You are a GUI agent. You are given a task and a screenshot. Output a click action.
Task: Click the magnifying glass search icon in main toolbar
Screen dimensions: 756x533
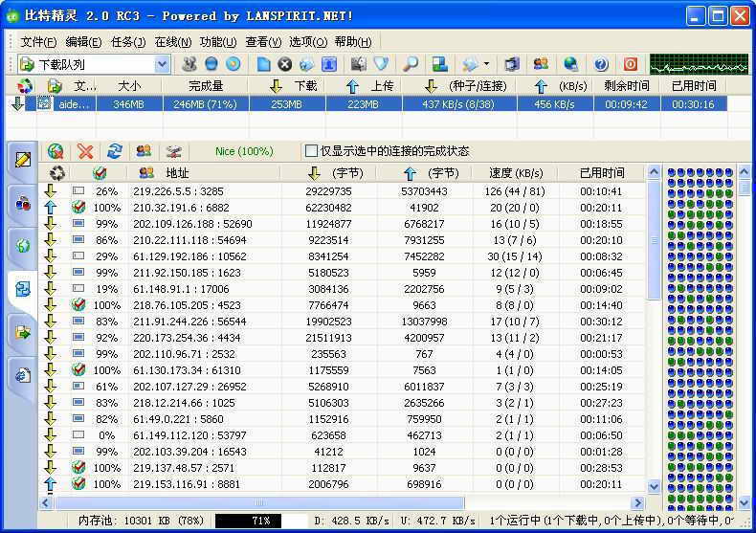click(x=410, y=64)
